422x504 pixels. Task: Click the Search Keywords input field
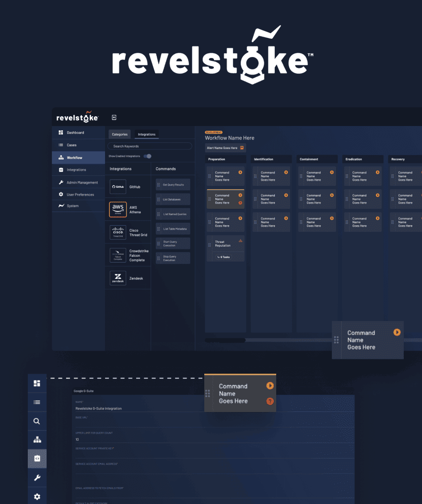pyautogui.click(x=150, y=146)
